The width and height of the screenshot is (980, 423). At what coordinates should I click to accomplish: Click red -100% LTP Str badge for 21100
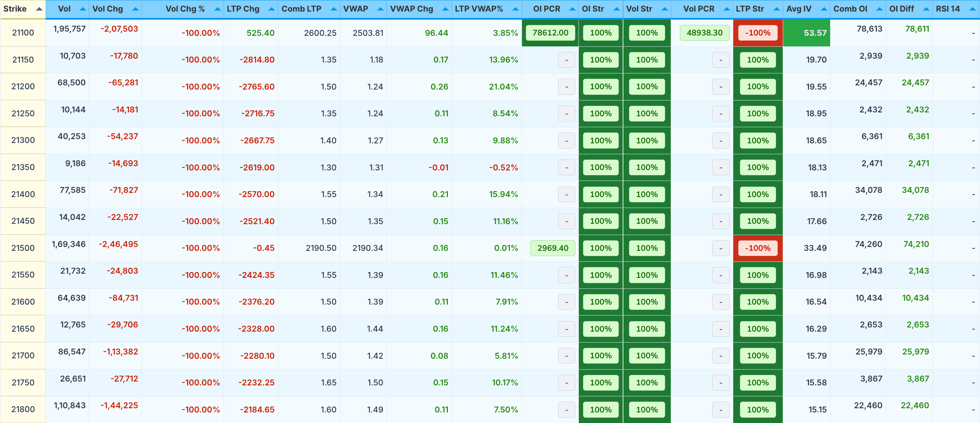tap(757, 33)
